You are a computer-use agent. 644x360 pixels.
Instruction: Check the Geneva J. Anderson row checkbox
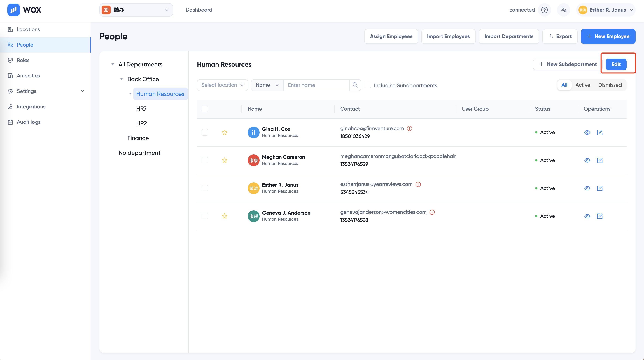pyautogui.click(x=205, y=216)
